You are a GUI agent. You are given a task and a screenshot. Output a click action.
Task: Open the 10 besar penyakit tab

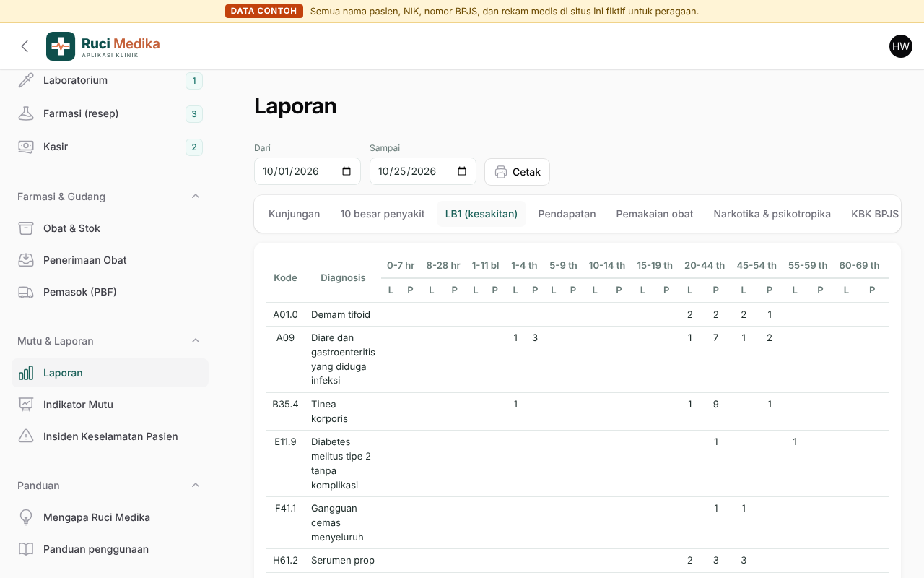tap(383, 214)
